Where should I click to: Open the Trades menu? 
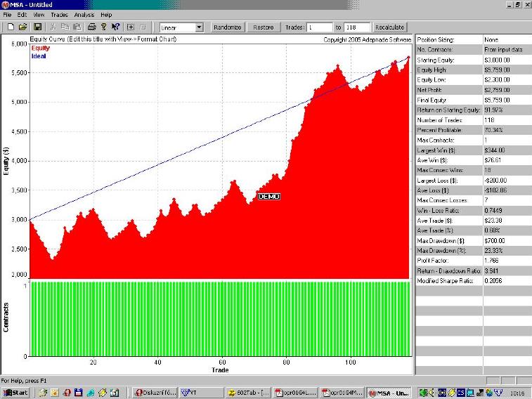pyautogui.click(x=59, y=14)
